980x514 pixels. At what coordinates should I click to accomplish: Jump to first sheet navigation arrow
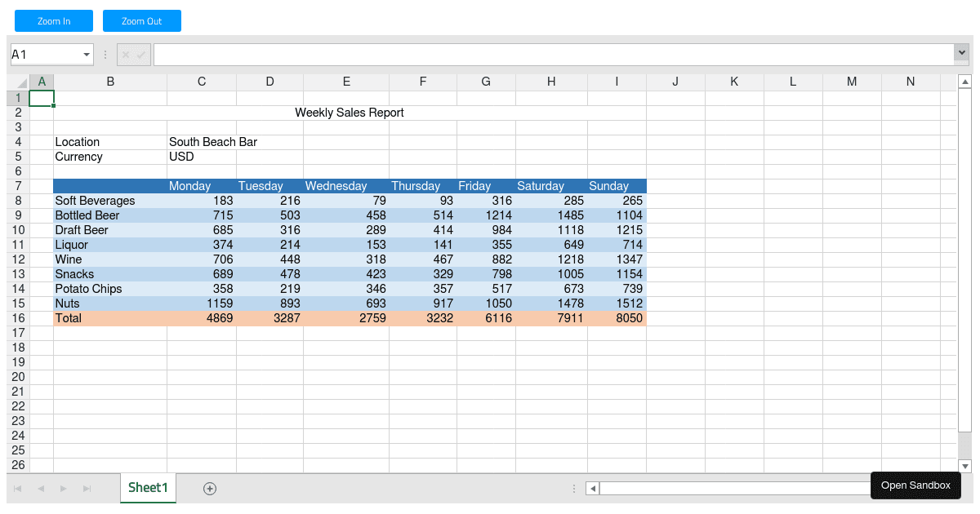[18, 489]
